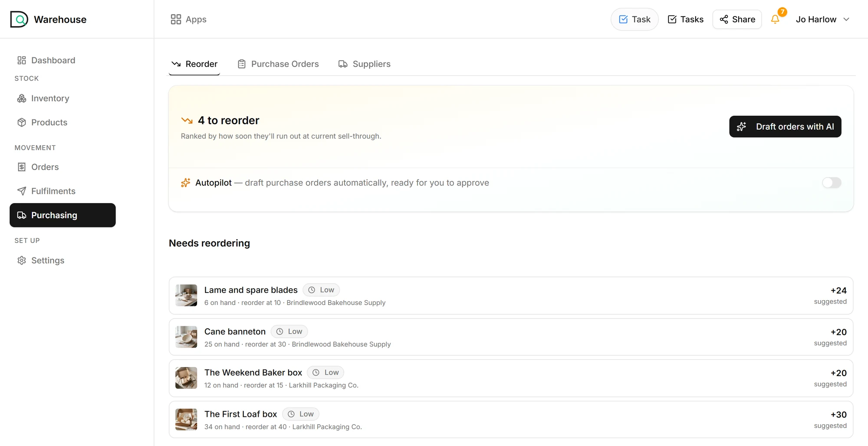Click 'The First Loaf box' product name
Viewport: 868px width, 446px height.
[240, 414]
